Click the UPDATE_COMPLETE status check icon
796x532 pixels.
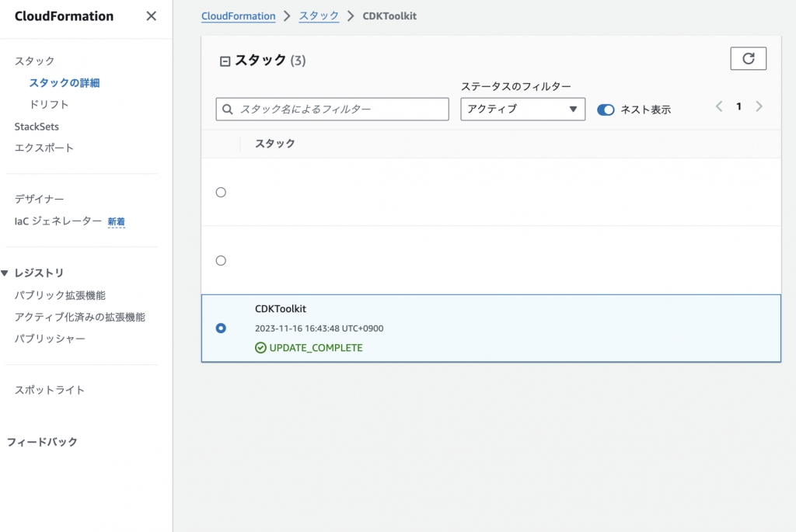tap(260, 348)
